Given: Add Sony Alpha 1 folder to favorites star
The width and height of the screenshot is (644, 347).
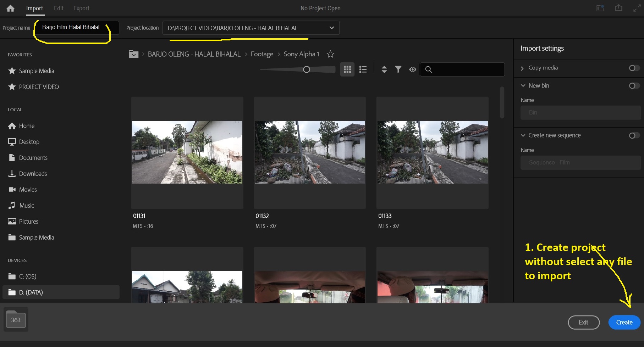Looking at the screenshot, I should (330, 54).
